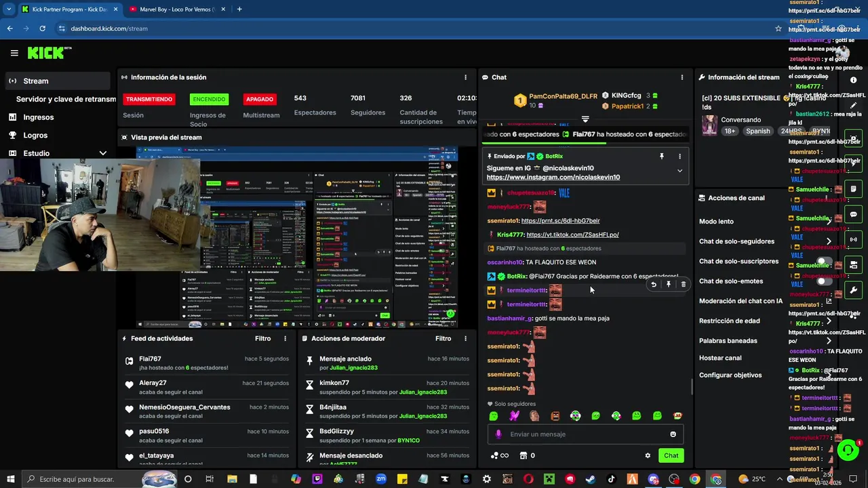The height and width of the screenshot is (488, 868).
Task: Click the kimkon77 moderation entry
Action: pyautogui.click(x=387, y=387)
